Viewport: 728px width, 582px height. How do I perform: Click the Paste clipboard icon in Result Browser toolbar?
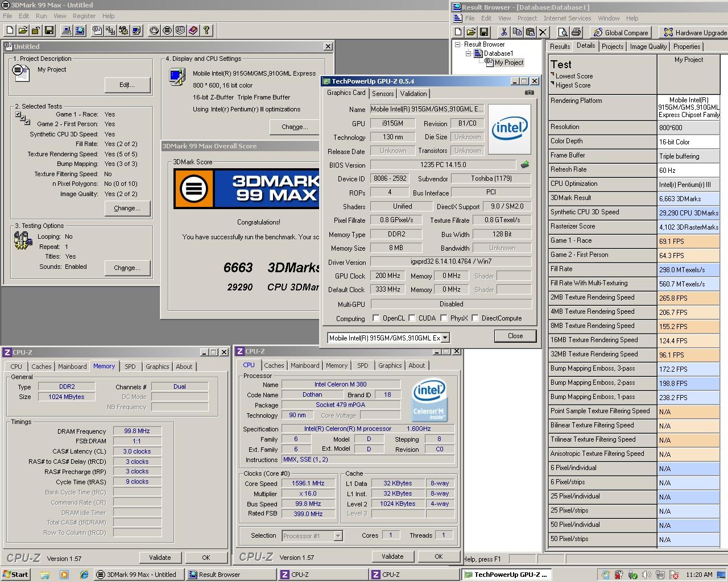530,32
